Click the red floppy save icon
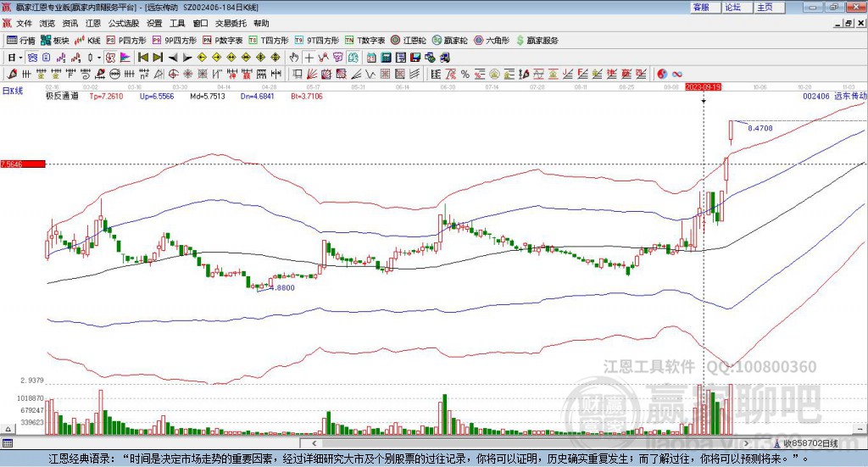The height and width of the screenshot is (467, 868). 415,58
